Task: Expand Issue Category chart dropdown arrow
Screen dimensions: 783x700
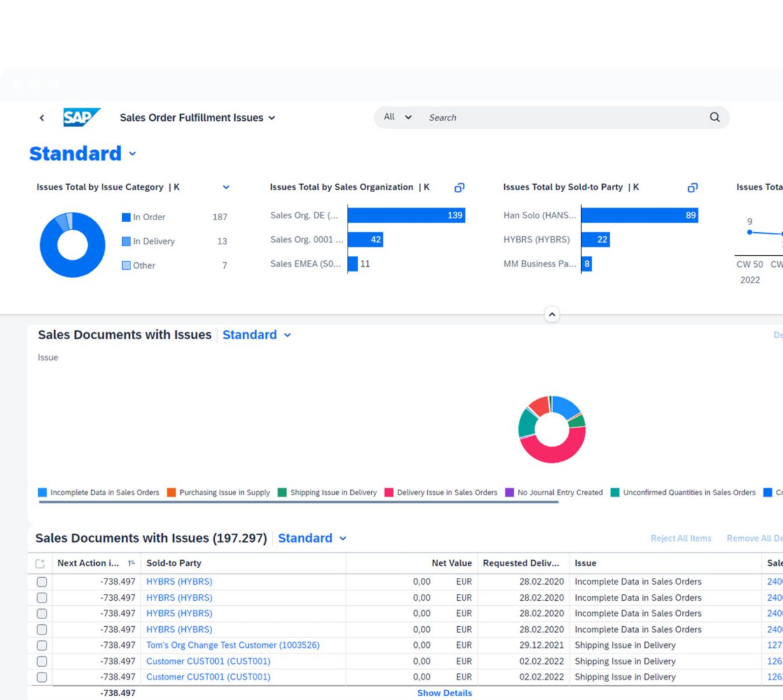Action: tap(226, 187)
